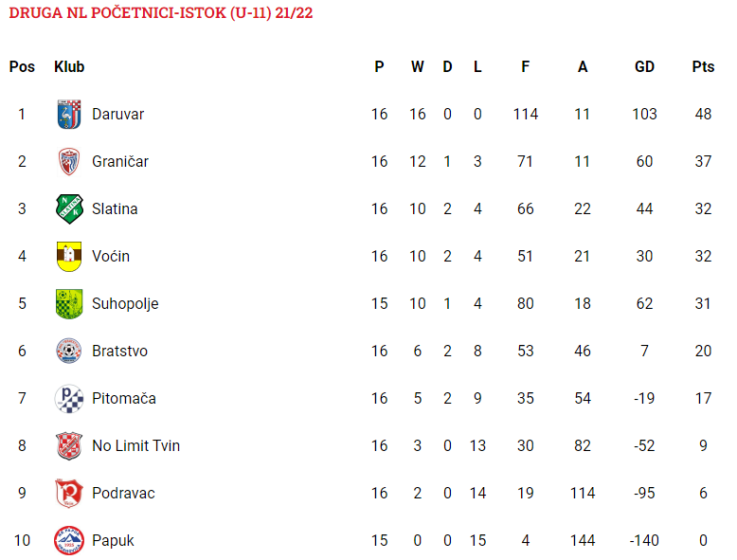Open the Daruvar club name link

click(118, 115)
